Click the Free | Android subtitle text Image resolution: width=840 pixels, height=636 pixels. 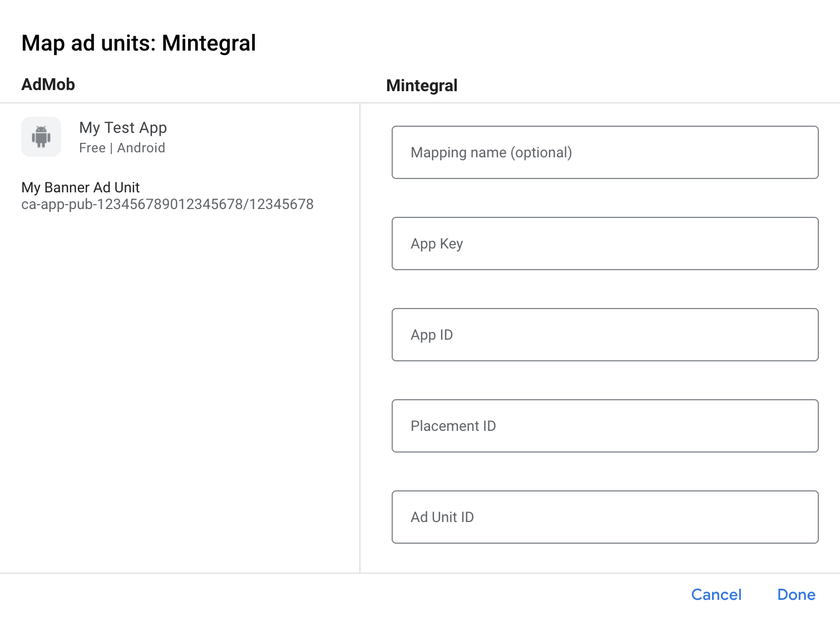[x=122, y=148]
